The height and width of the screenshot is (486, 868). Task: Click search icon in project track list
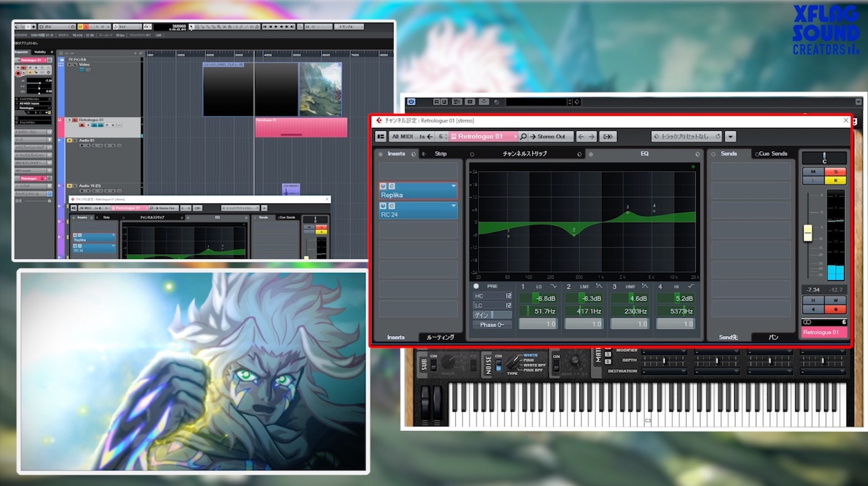141,53
